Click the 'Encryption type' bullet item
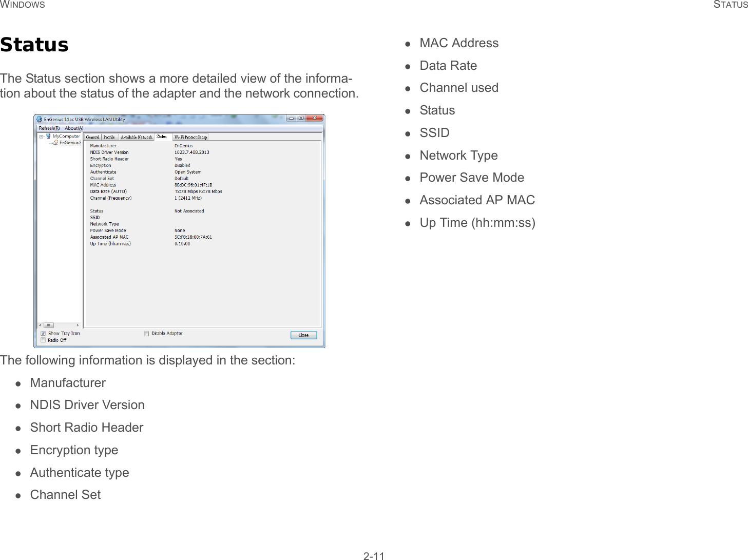This screenshot has height=560, width=748. (x=74, y=450)
